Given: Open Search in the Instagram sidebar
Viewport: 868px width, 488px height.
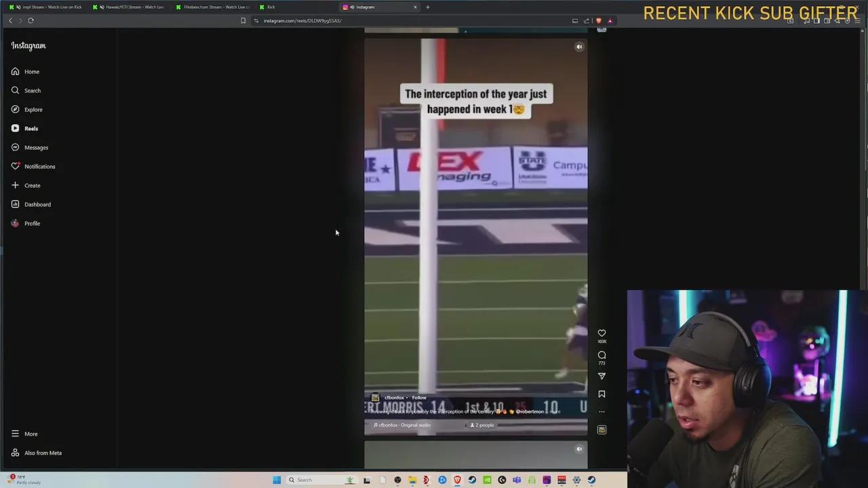Looking at the screenshot, I should point(26,90).
